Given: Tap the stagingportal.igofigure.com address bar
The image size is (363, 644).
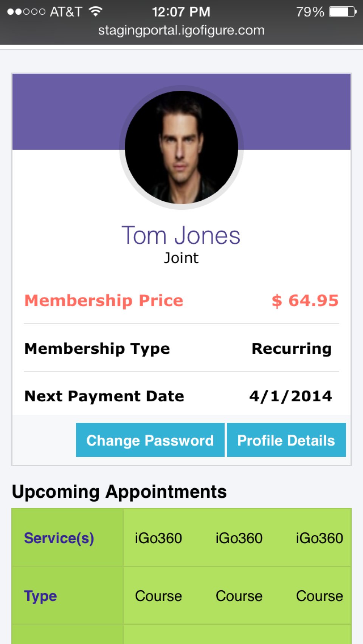Looking at the screenshot, I should click(181, 30).
